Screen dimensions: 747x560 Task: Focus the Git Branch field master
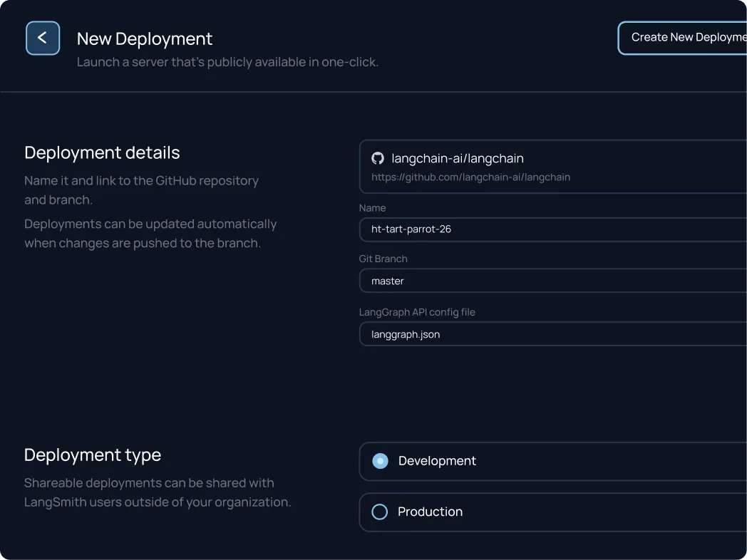tap(552, 281)
